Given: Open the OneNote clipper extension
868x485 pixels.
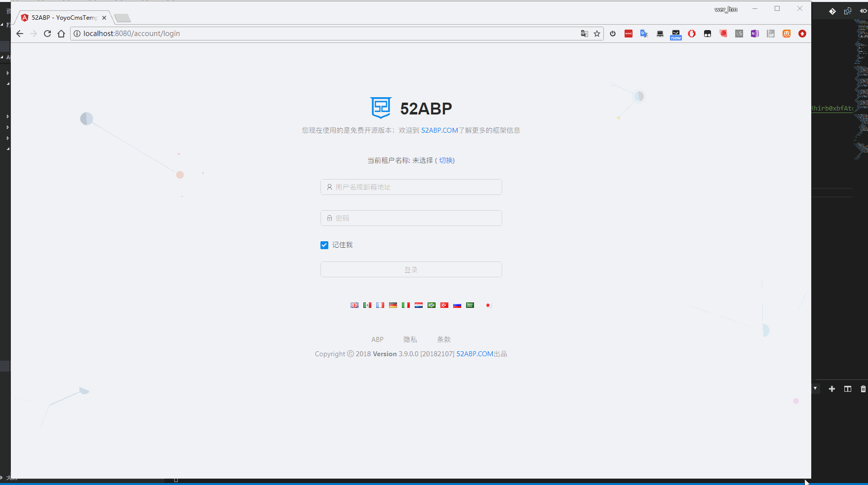Looking at the screenshot, I should (755, 34).
